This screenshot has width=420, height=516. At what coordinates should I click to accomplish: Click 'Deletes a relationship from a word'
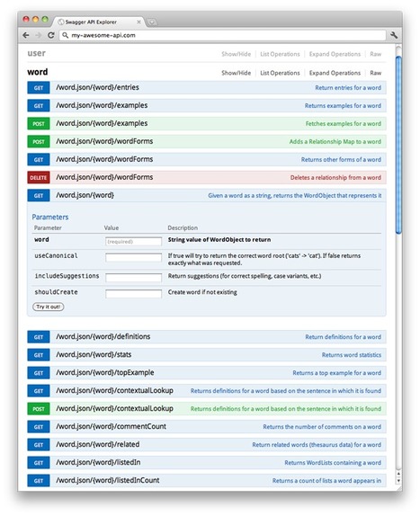335,178
